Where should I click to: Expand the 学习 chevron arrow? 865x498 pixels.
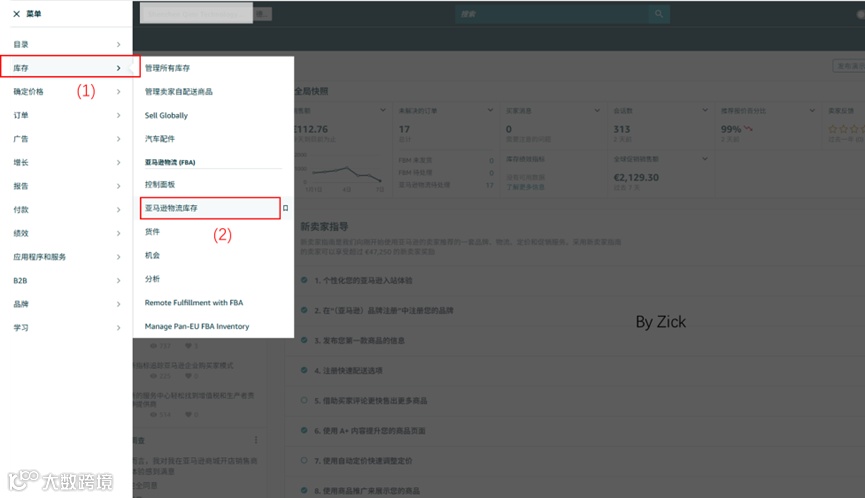pyautogui.click(x=118, y=328)
